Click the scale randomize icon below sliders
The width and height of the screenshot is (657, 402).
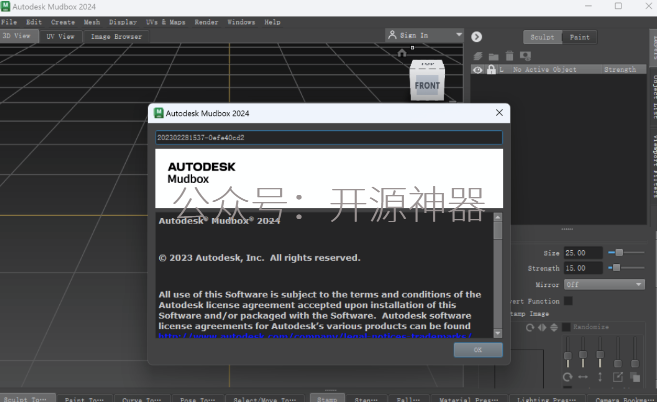click(x=618, y=376)
